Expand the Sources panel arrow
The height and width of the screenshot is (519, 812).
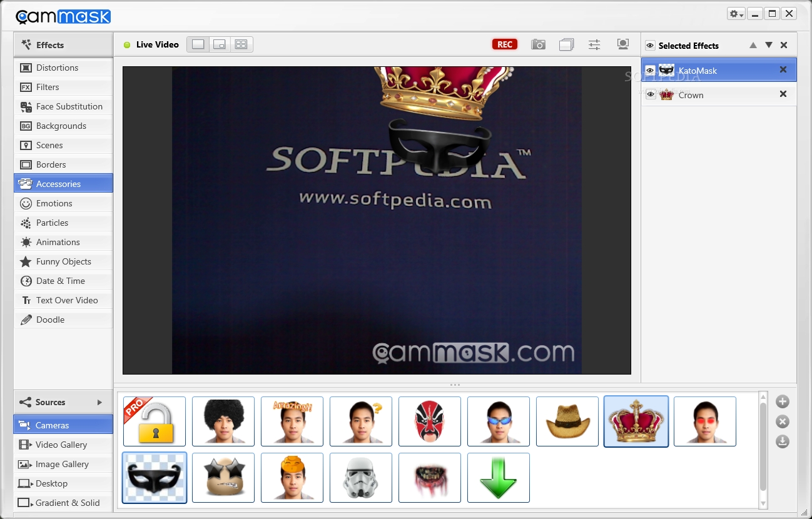[x=99, y=402]
